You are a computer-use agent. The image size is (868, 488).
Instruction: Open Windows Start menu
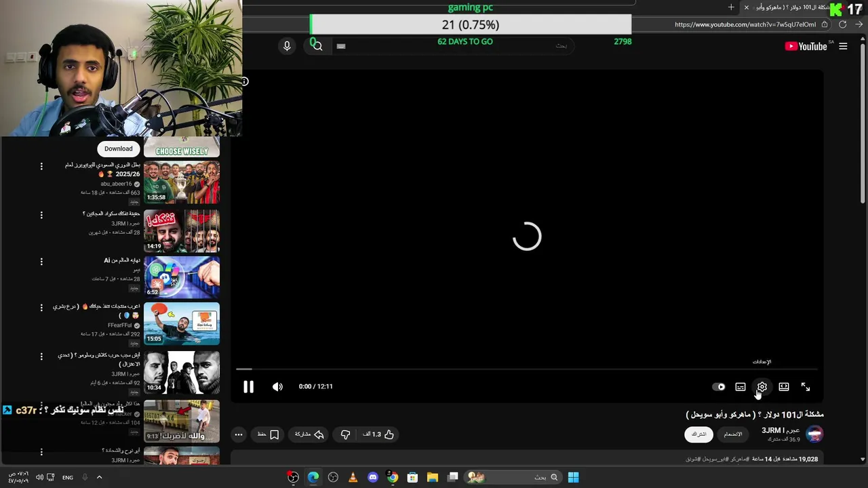(x=573, y=477)
